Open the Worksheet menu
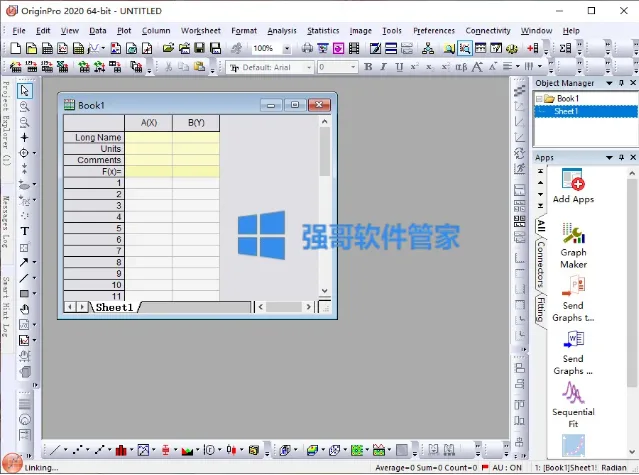The image size is (639, 475). click(201, 31)
